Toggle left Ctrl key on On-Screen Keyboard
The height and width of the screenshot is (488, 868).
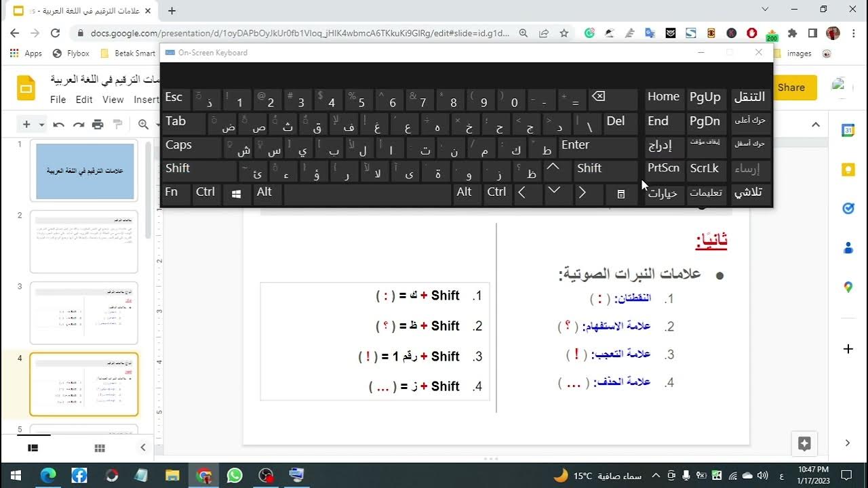tap(207, 194)
